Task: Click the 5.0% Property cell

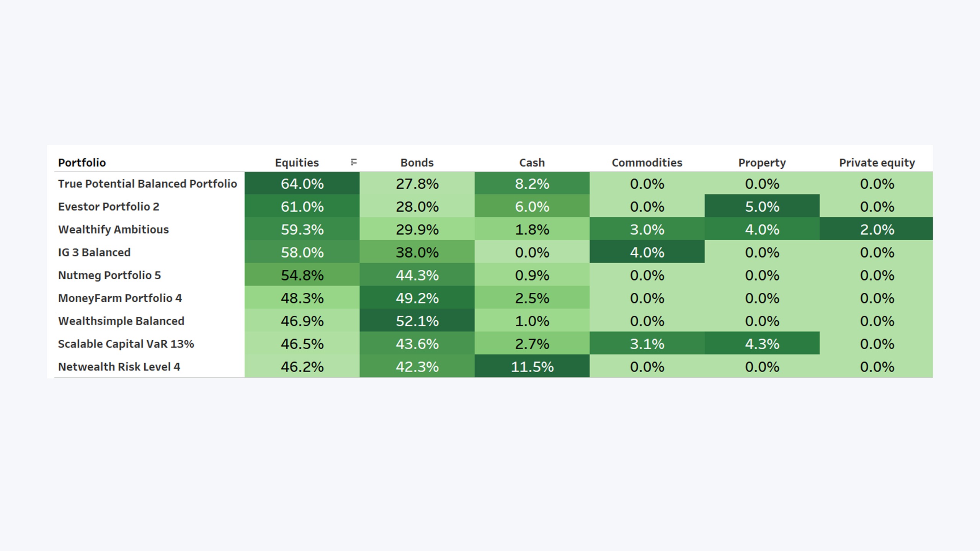Action: click(x=762, y=206)
